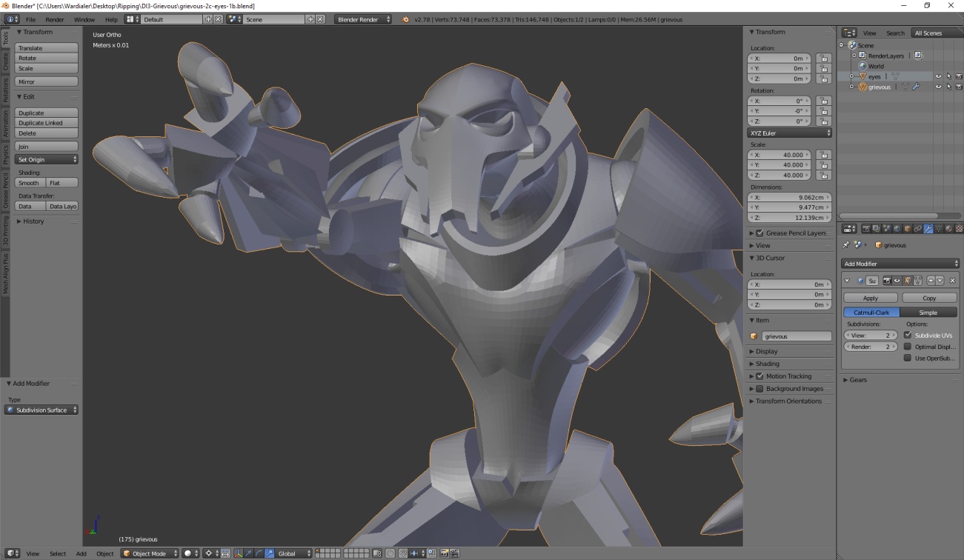Click the mesh data icon on eyes row
This screenshot has width=964, height=560.
click(x=895, y=76)
